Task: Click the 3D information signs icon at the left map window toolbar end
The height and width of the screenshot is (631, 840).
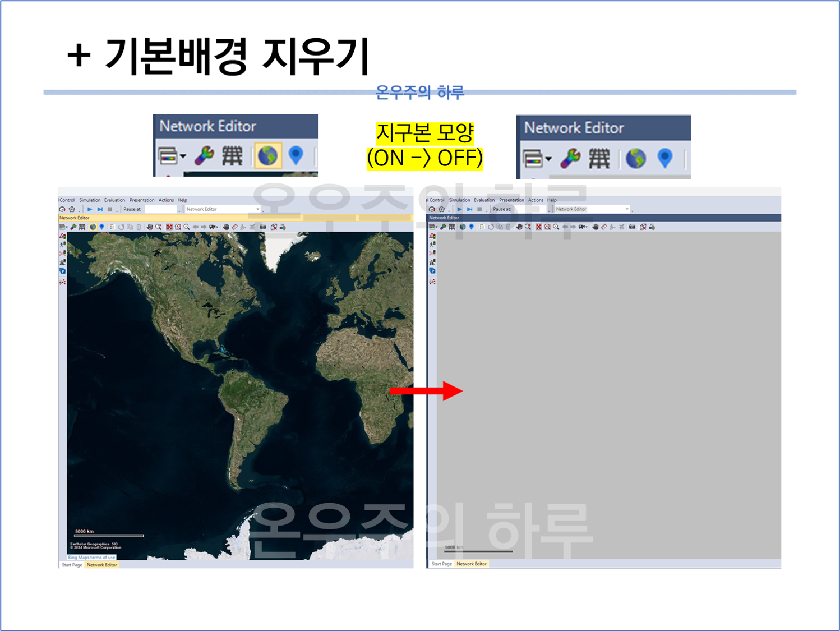Action: pyautogui.click(x=283, y=227)
